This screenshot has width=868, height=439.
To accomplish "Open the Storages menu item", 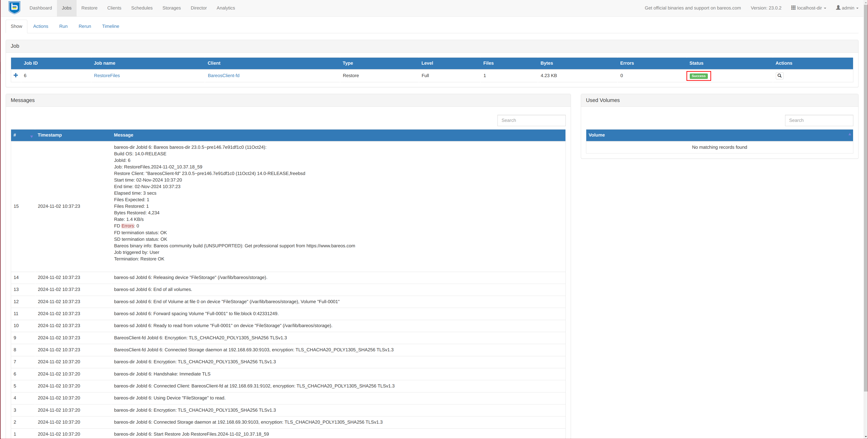I will (x=171, y=8).
